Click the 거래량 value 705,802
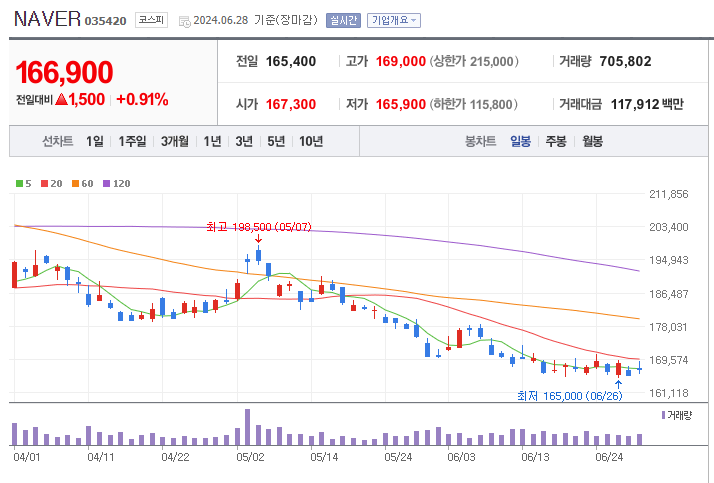The image size is (714, 483). (625, 61)
